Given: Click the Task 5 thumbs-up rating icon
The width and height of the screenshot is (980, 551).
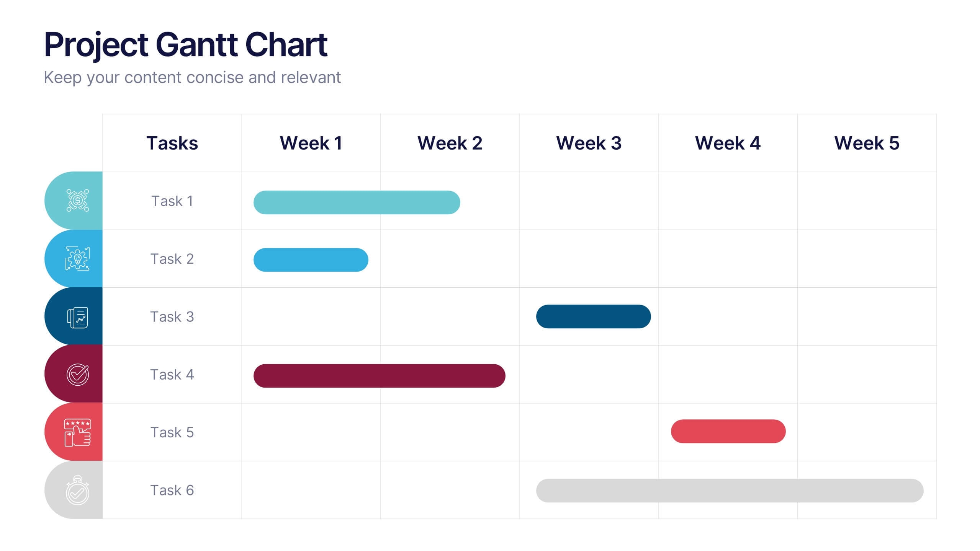Looking at the screenshot, I should point(78,432).
